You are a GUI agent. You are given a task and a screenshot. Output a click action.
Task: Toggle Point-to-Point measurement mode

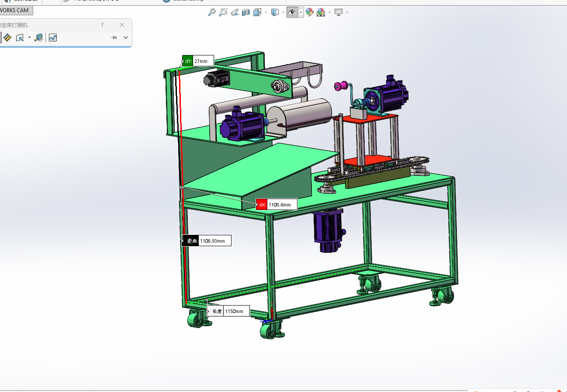click(x=7, y=38)
